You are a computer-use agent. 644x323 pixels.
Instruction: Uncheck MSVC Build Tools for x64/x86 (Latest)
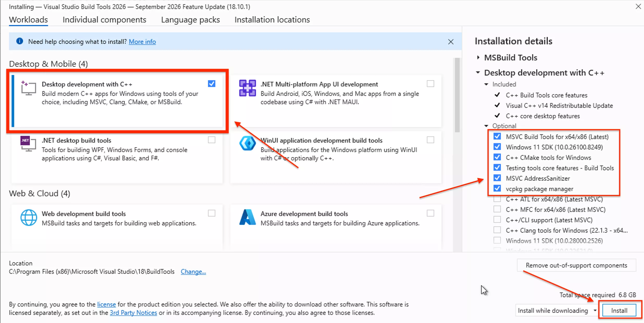[x=497, y=136]
